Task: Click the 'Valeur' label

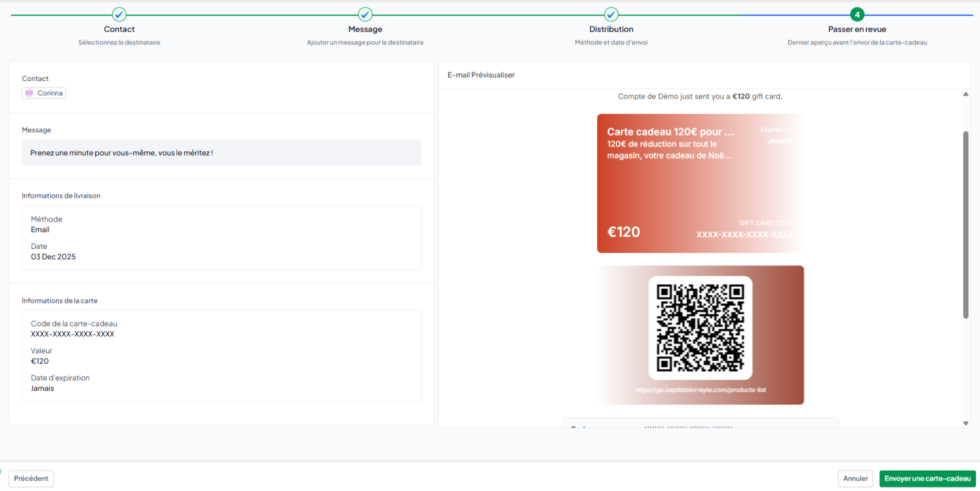Action: pos(42,351)
